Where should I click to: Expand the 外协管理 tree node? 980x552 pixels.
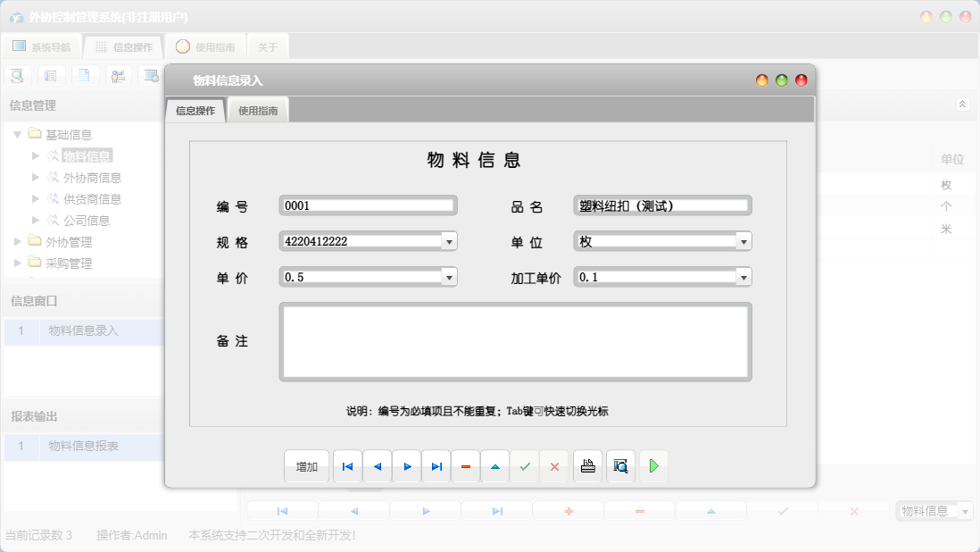click(x=15, y=241)
